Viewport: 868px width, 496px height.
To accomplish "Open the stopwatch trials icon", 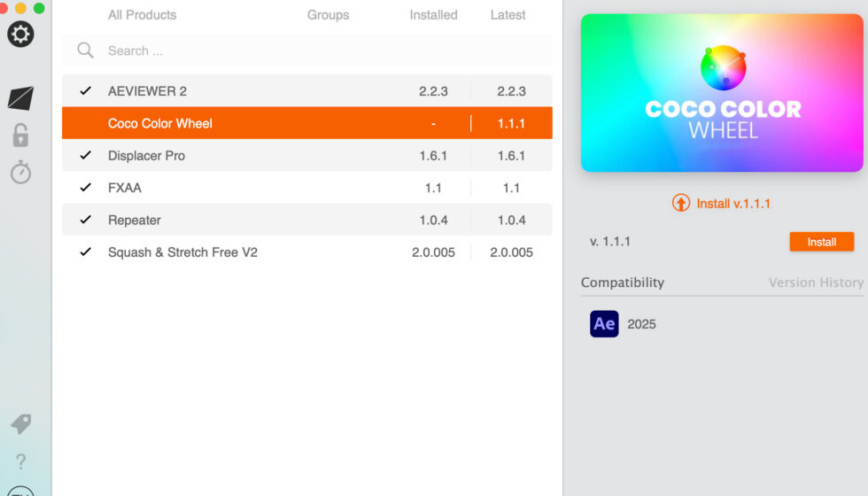I will point(20,172).
